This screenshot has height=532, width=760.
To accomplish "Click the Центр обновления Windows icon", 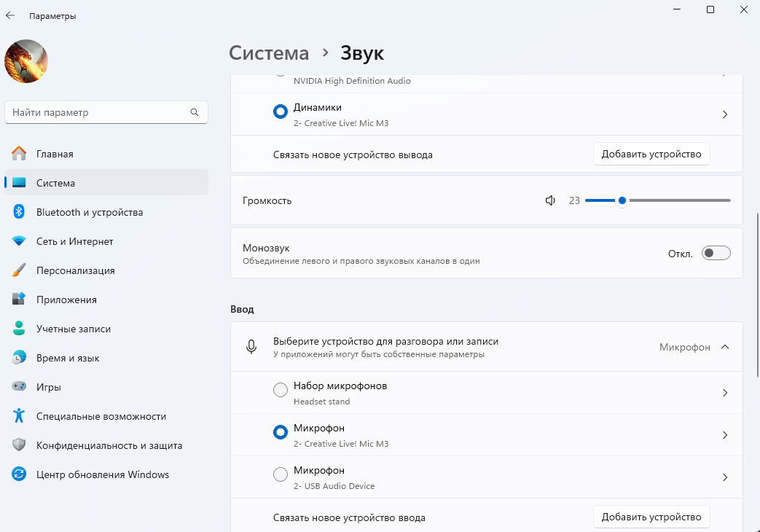I will click(19, 474).
